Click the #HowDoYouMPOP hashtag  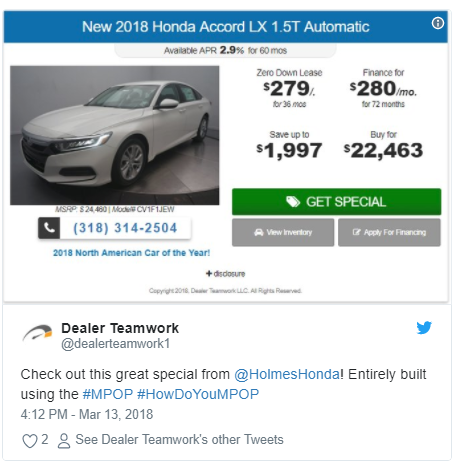point(198,394)
